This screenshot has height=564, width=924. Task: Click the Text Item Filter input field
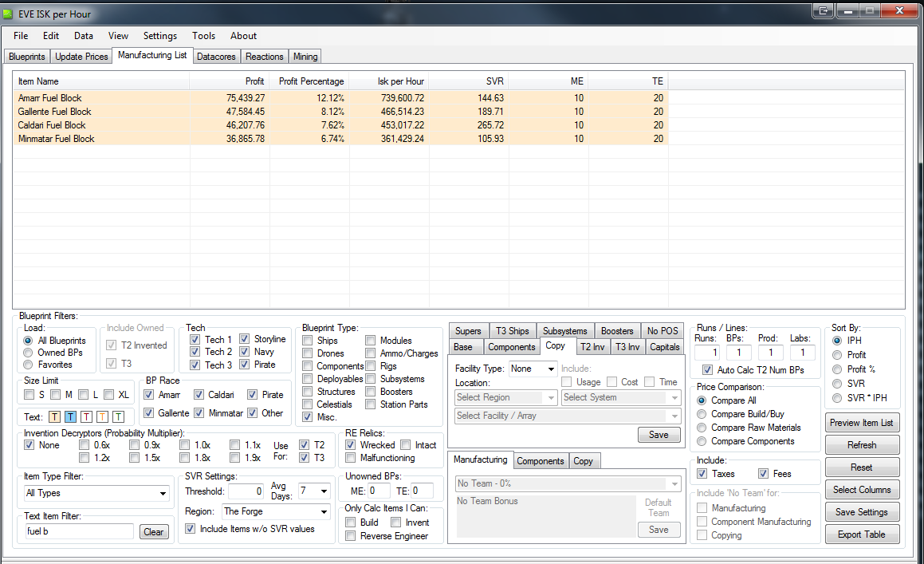pyautogui.click(x=79, y=531)
